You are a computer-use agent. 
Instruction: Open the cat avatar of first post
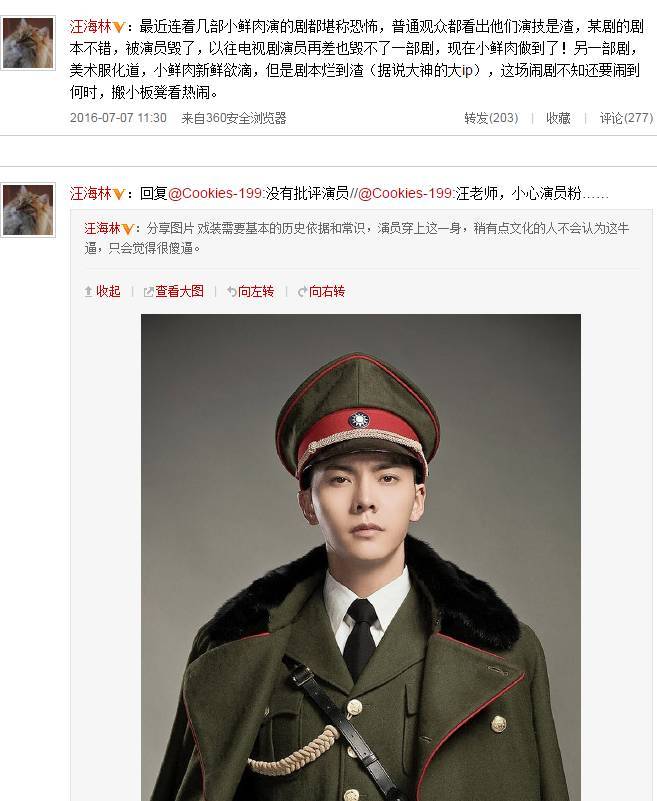click(28, 43)
